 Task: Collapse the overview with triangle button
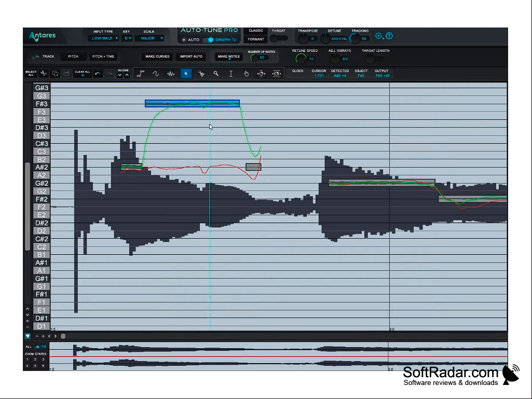point(28,336)
